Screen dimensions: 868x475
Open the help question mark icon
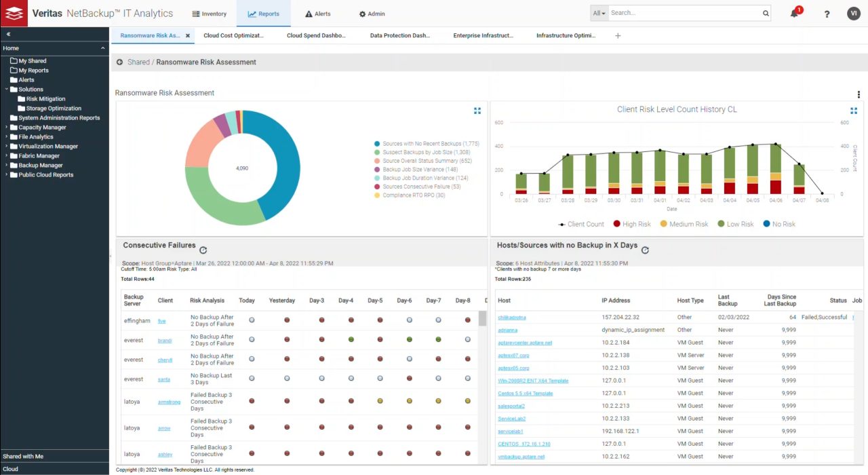(x=827, y=14)
